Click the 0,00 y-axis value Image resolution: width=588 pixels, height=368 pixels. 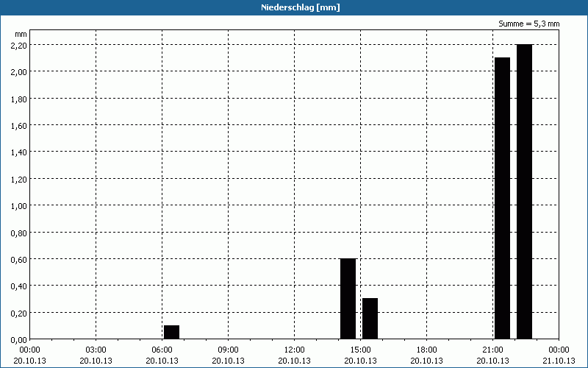(19, 340)
